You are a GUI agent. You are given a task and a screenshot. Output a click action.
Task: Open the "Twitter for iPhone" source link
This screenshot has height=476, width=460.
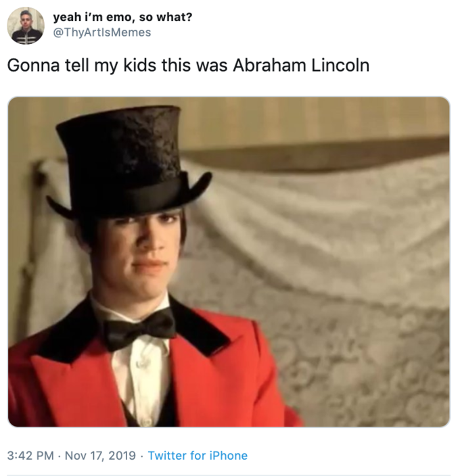[x=198, y=455]
